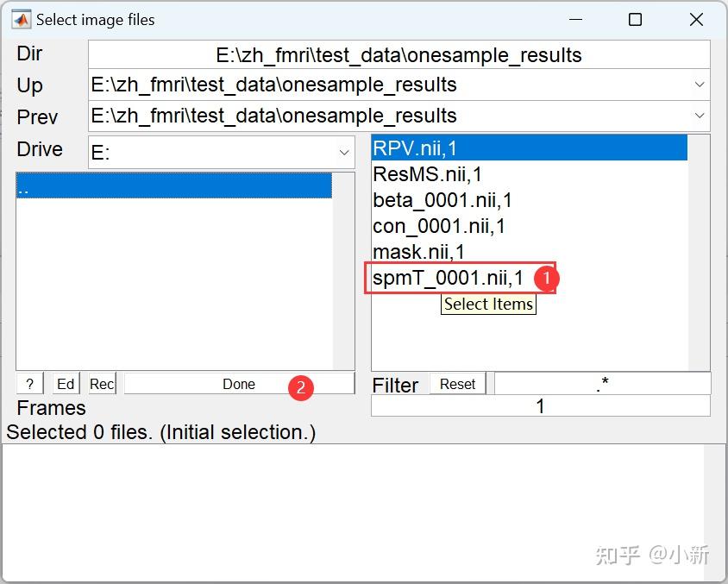The height and width of the screenshot is (584, 728).
Task: Open the Up directory dropdown
Action: (x=699, y=85)
